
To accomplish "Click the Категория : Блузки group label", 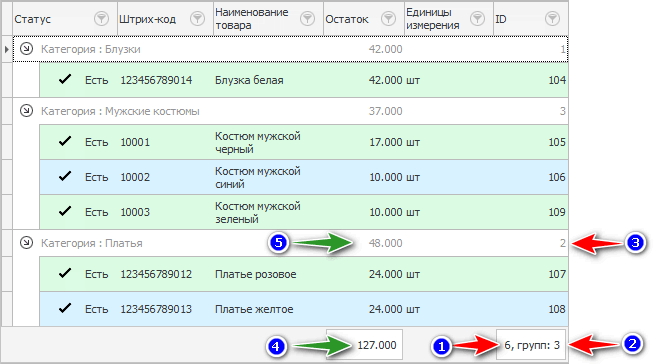I will click(91, 49).
